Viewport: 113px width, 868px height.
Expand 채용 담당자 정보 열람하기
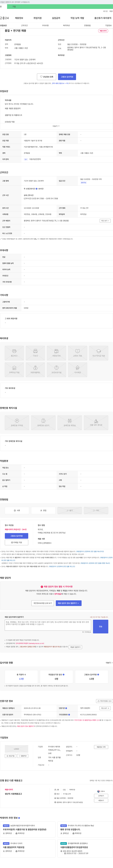(x=69, y=603)
